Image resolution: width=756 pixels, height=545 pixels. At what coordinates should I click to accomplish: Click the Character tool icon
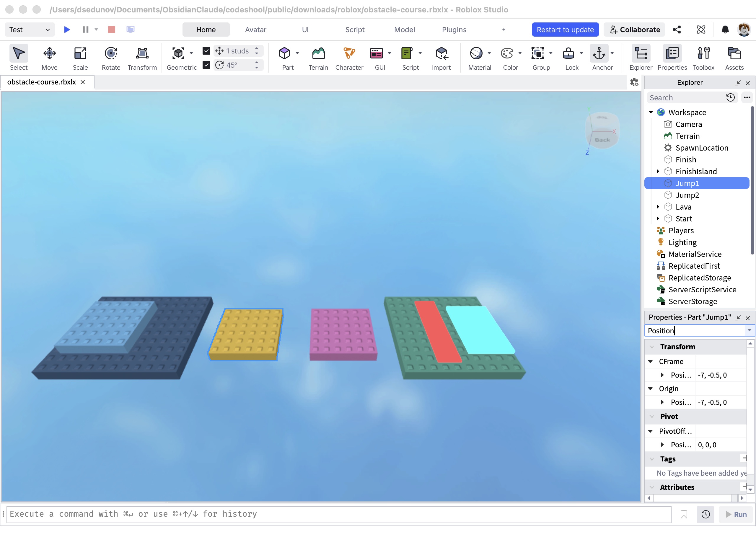349,53
